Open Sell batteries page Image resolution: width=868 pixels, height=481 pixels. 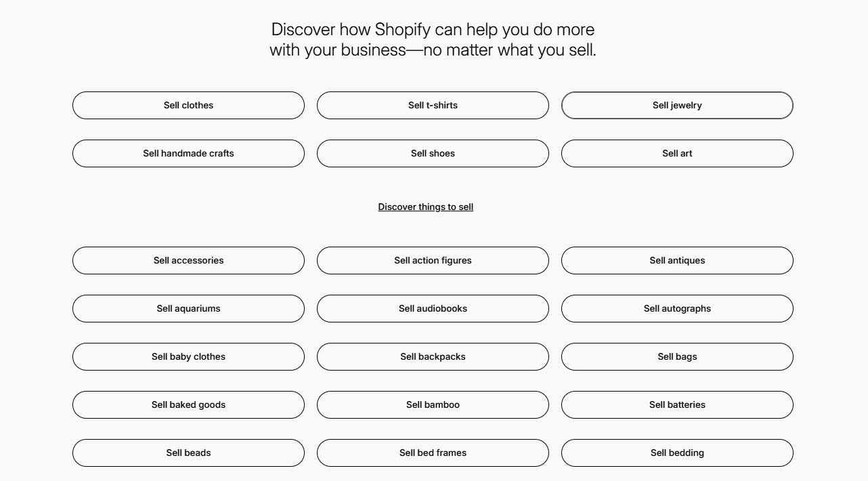pos(677,404)
